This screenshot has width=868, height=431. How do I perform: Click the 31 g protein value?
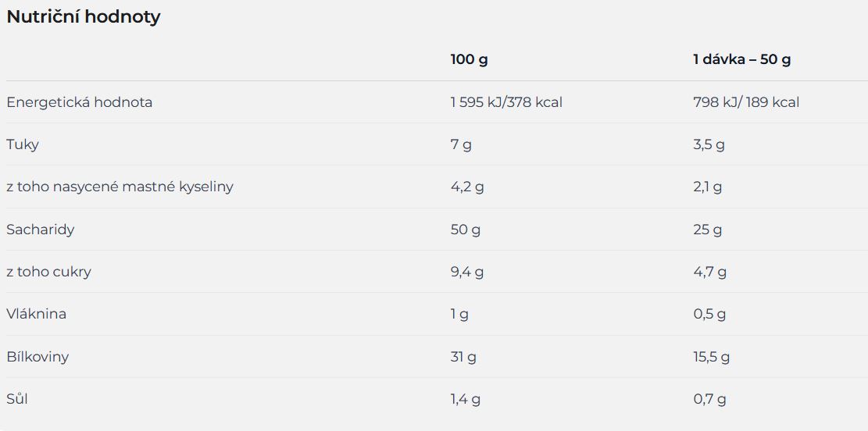[x=463, y=358]
